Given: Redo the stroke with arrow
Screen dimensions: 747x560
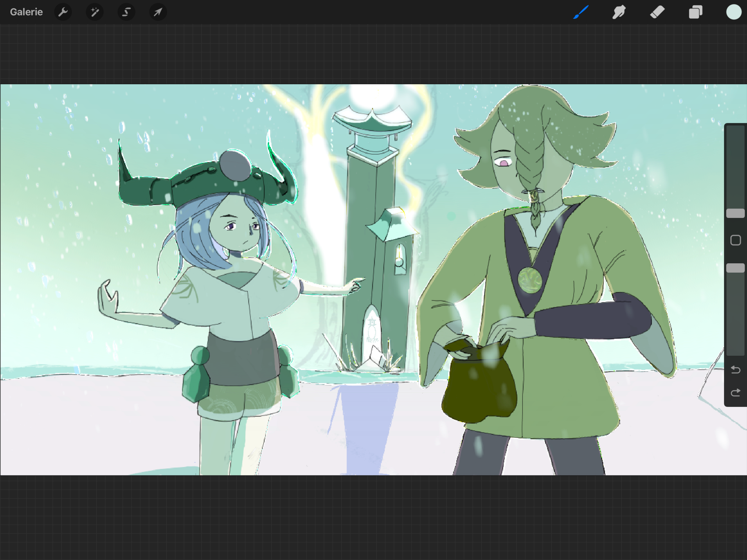Looking at the screenshot, I should [735, 393].
